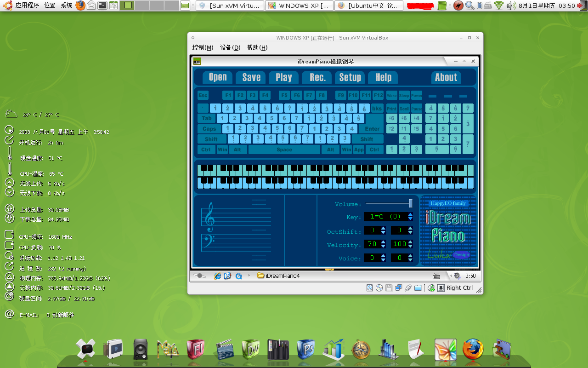Click the second OctShift stepper arrows

(410, 230)
